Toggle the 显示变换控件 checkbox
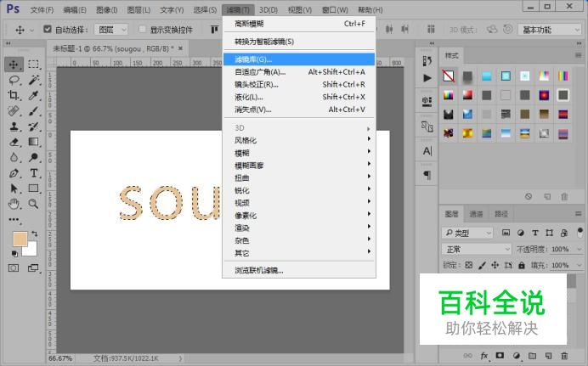This screenshot has width=588, height=366. pos(142,29)
